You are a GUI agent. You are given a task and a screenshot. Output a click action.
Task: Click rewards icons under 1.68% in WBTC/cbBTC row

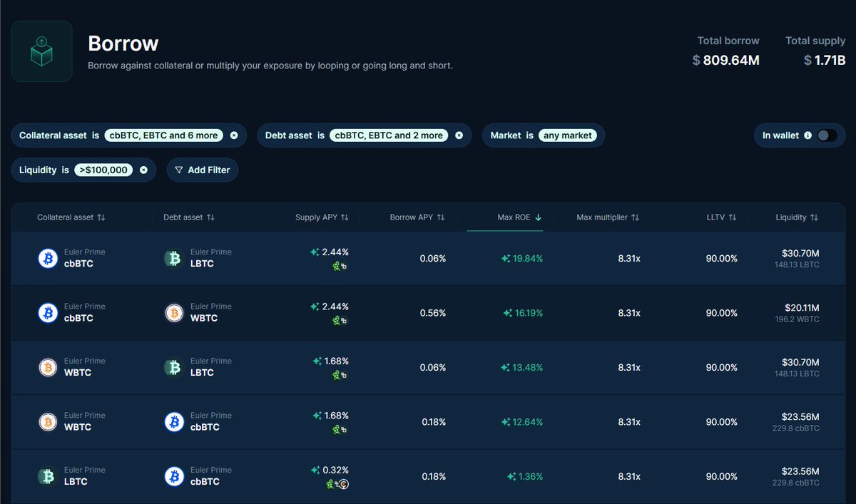(340, 430)
